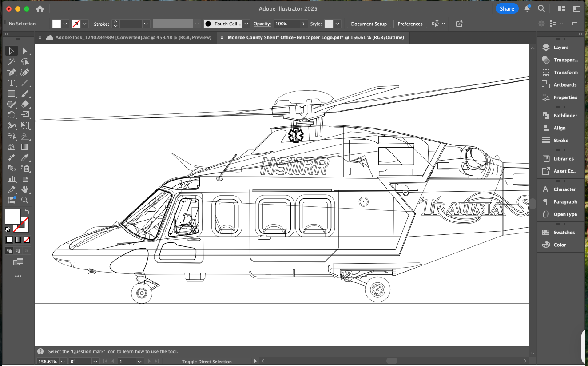
Task: Select the Zoom tool
Action: coord(25,201)
